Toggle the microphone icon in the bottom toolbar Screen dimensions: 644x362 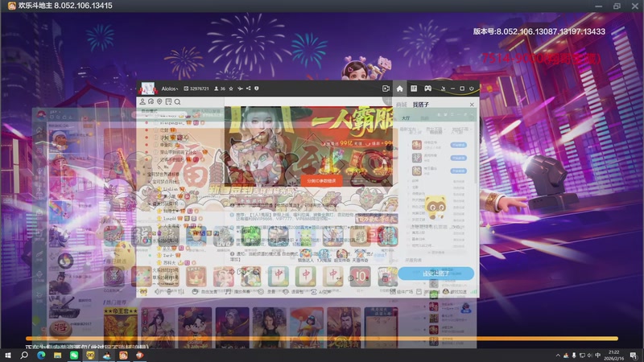(169, 292)
